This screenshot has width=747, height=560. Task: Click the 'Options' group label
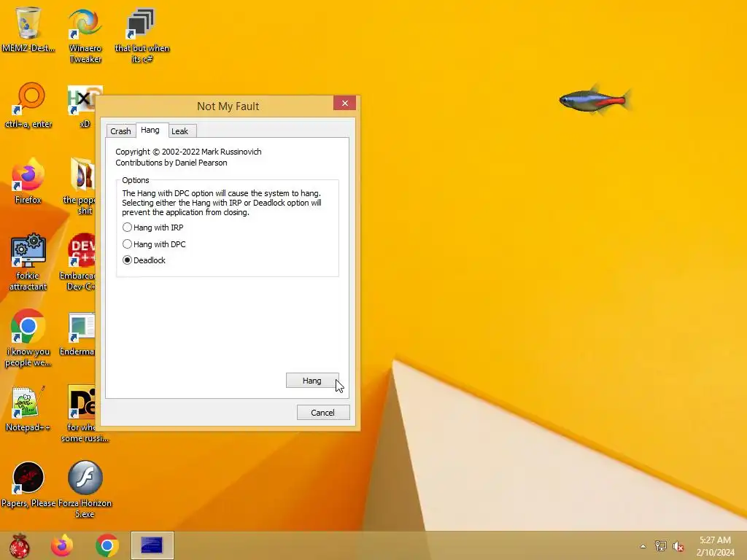click(135, 180)
